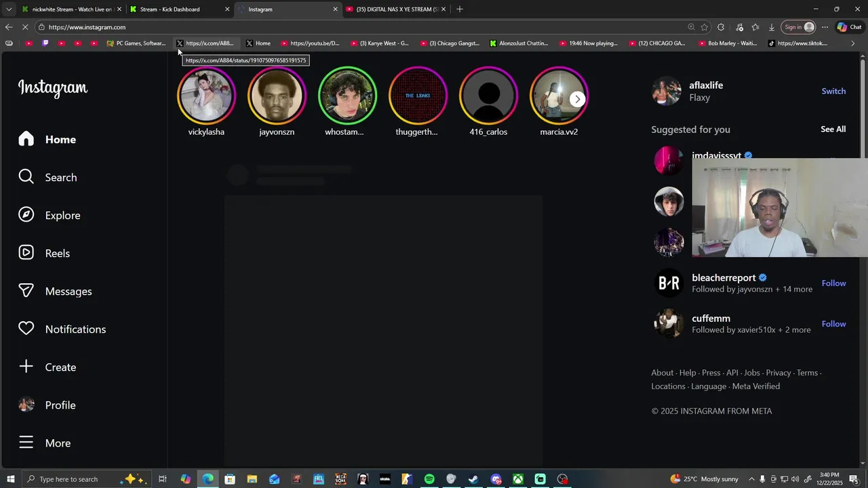Screen dimensions: 868x488
Task: Open the X Home bookmark
Action: coord(258,43)
